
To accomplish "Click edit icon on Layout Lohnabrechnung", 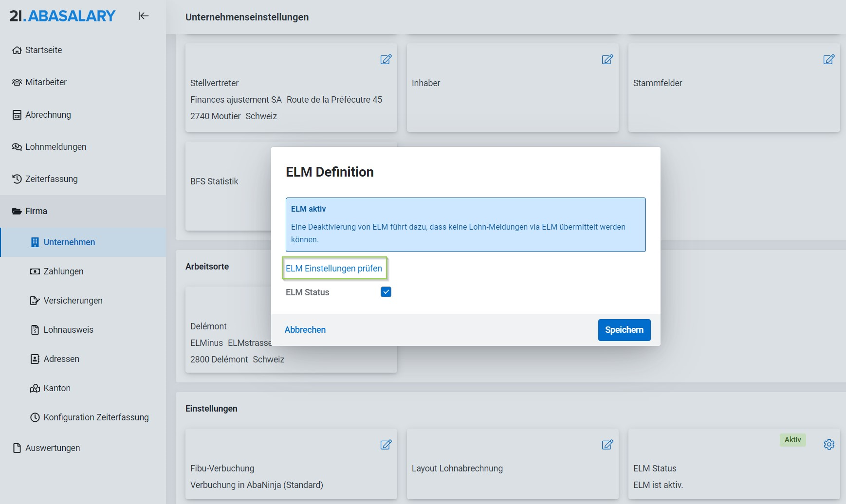I will tap(607, 445).
